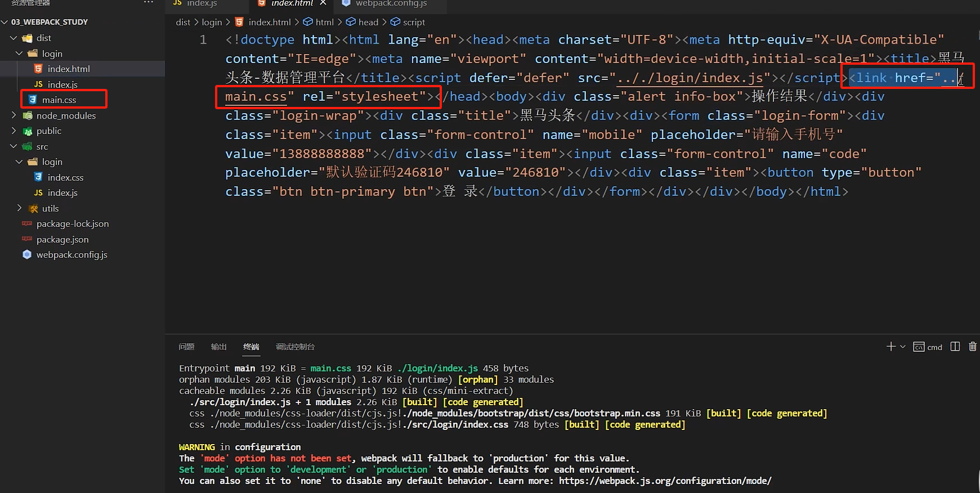Kill terminal with trash icon
The height and width of the screenshot is (493, 980).
point(973,347)
